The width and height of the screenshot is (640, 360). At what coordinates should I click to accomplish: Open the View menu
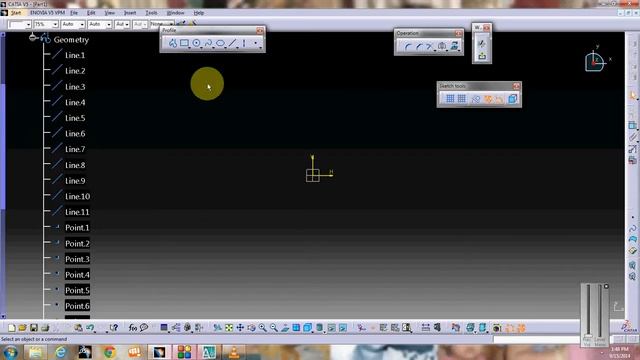(x=109, y=13)
